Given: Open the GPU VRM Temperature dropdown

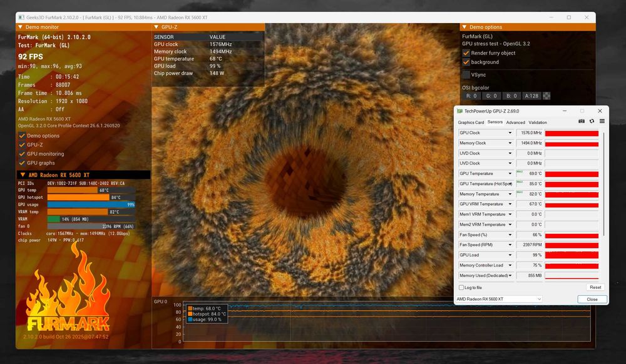Looking at the screenshot, I should point(510,204).
